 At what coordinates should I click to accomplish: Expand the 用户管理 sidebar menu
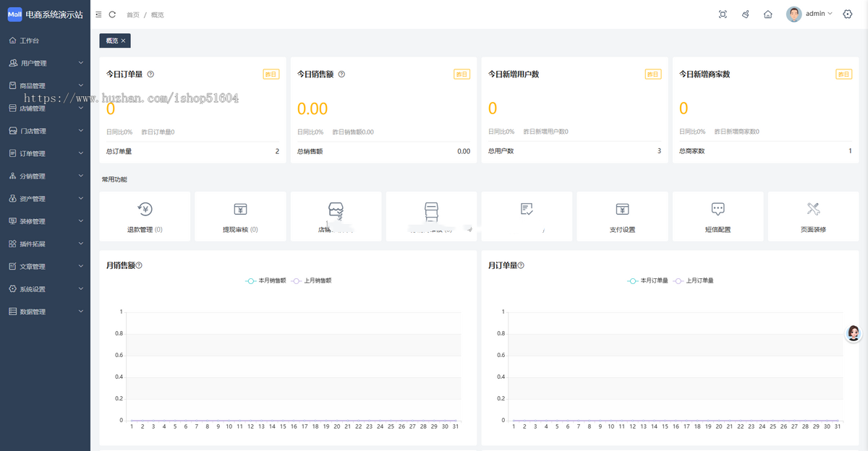coord(45,63)
